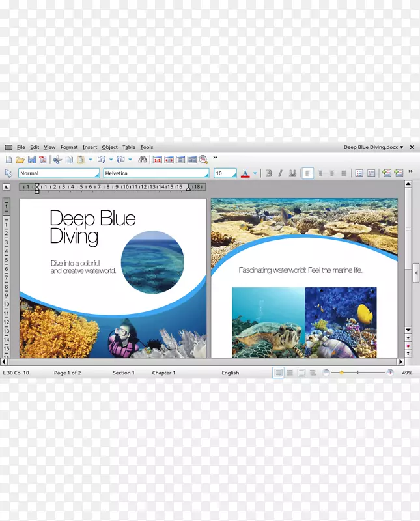Open the Format menu
Viewport: 420px width, 521px height.
pyautogui.click(x=69, y=147)
